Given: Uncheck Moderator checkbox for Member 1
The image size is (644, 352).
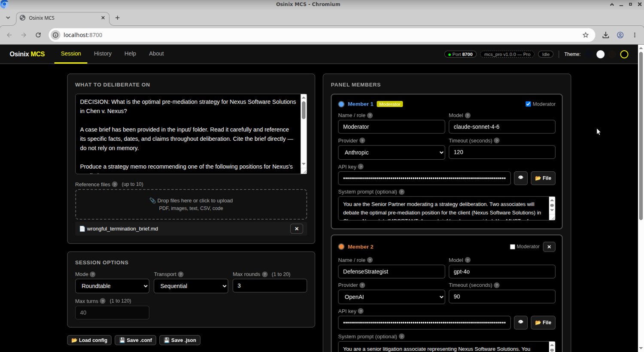Looking at the screenshot, I should 528,104.
